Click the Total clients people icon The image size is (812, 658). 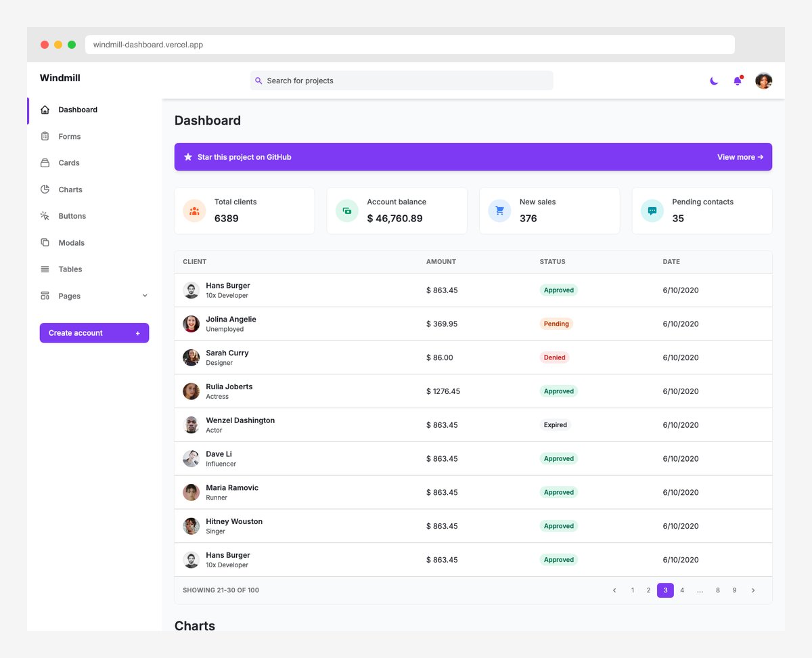(x=194, y=211)
